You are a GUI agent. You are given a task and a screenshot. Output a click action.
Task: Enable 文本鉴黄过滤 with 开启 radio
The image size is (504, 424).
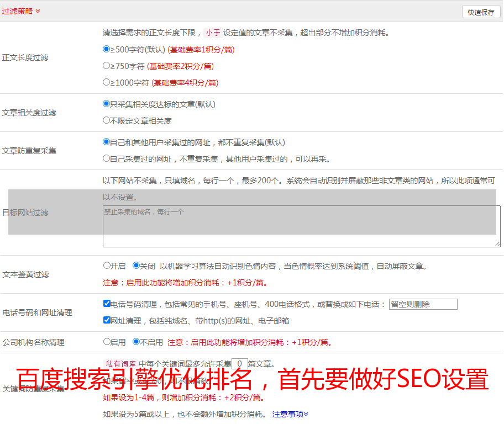107,266
